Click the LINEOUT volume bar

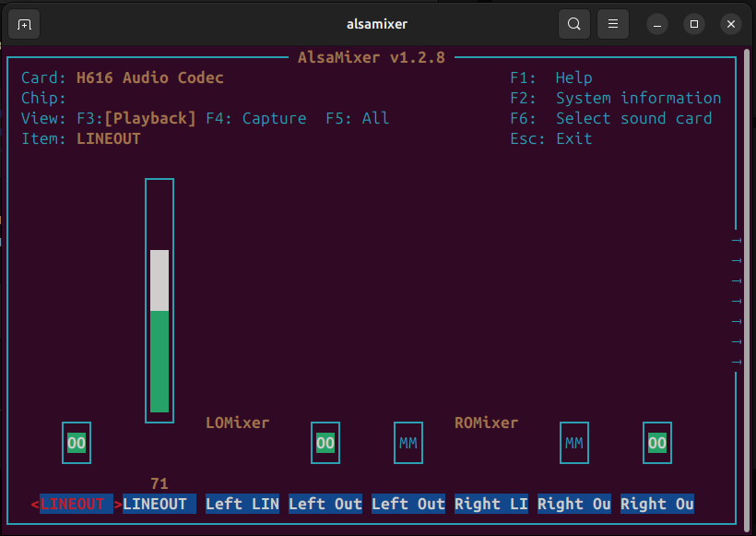tap(159, 301)
